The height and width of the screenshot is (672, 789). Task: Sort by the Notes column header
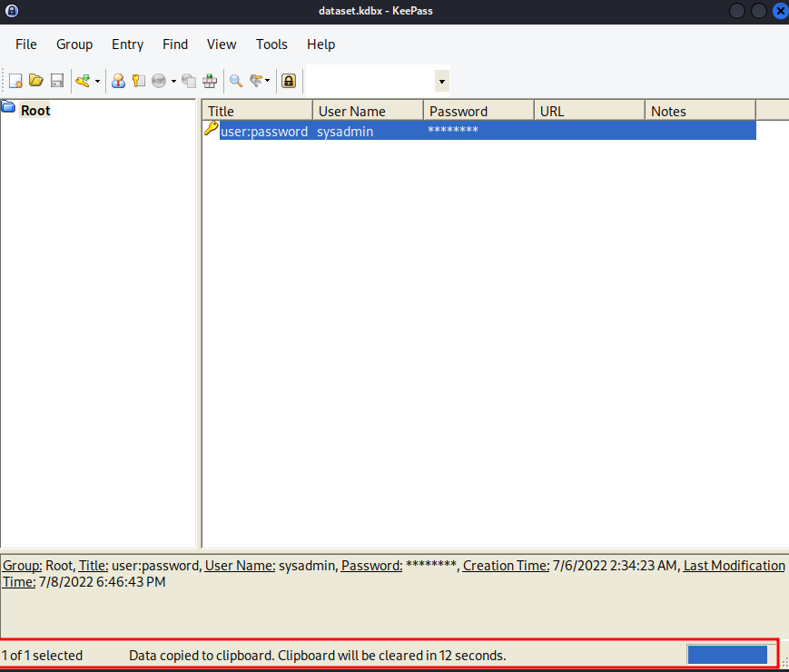click(x=700, y=112)
